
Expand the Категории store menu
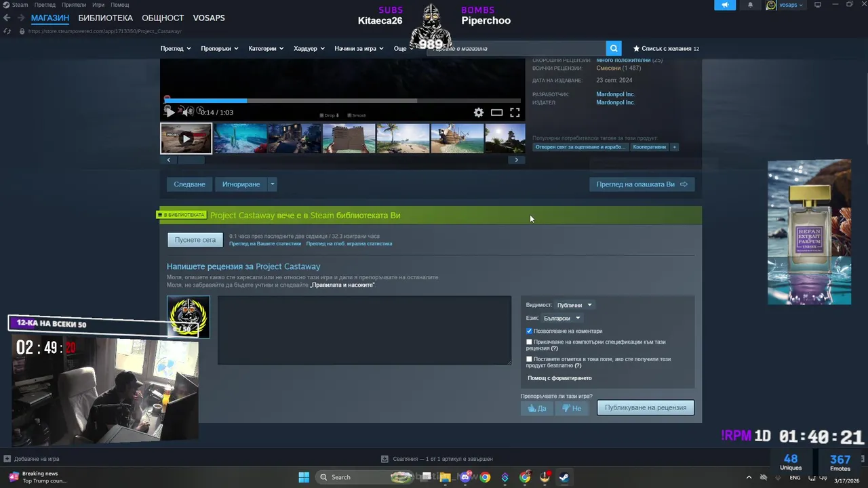click(266, 48)
